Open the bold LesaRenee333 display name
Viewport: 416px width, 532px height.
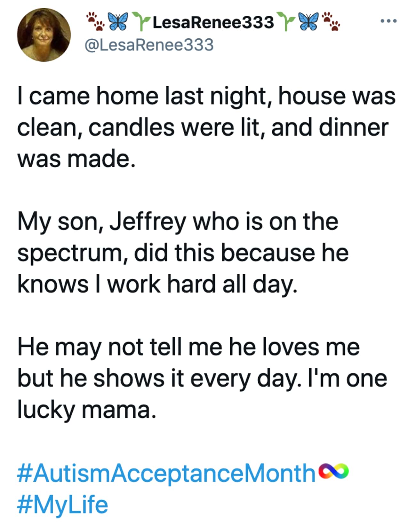coord(213,22)
